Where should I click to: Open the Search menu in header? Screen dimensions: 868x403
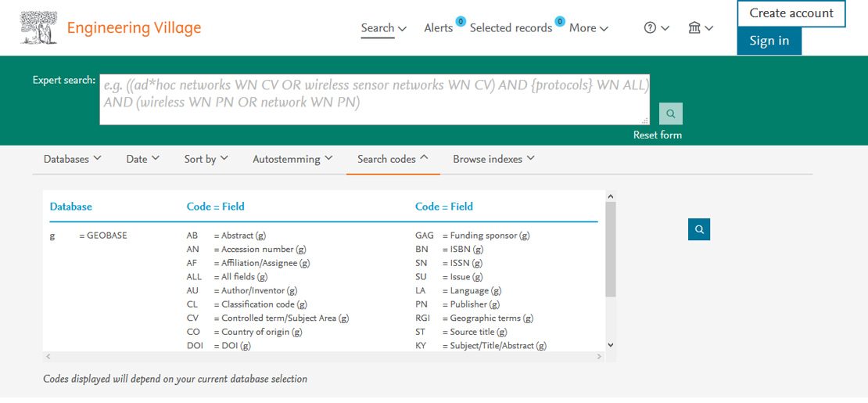(x=384, y=27)
